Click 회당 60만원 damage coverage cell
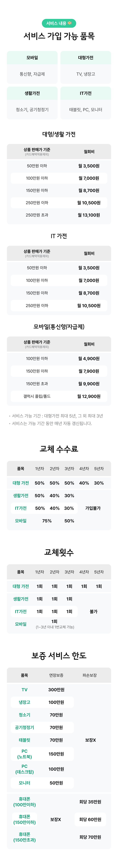 pyautogui.click(x=90, y=819)
